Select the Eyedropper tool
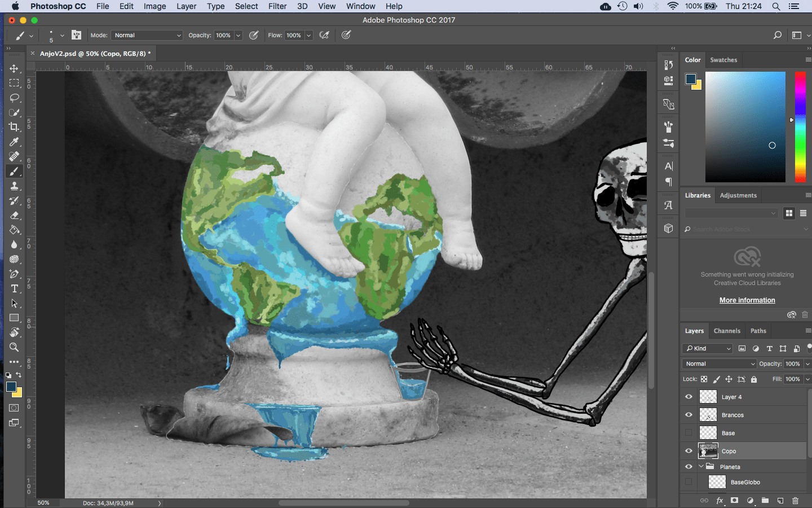 pos(14,142)
